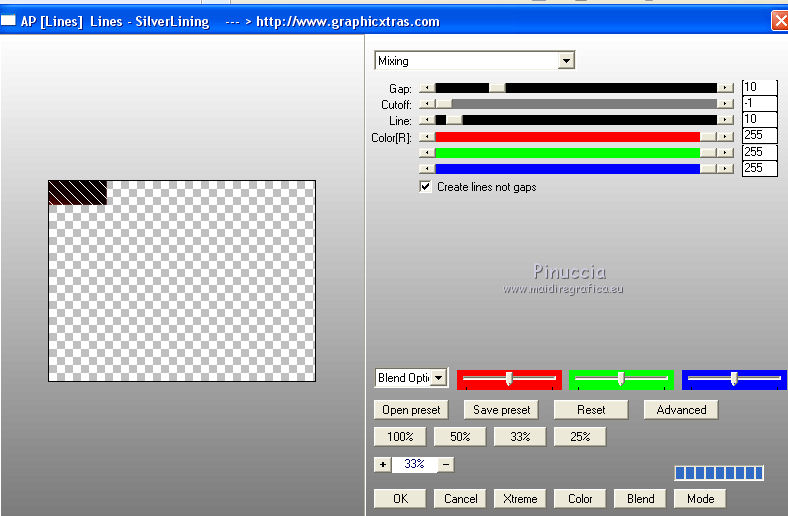This screenshot has height=516, width=788.
Task: Click the green color value field
Action: click(759, 152)
